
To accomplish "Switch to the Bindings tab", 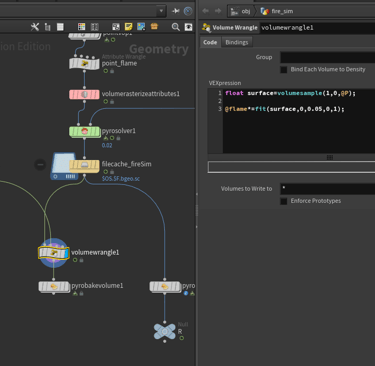I will click(237, 42).
